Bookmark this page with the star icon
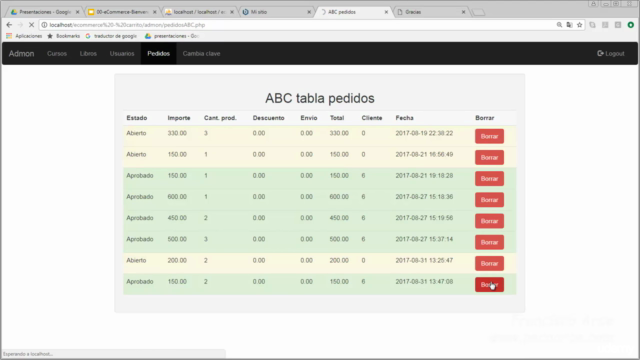Image resolution: width=640 pixels, height=360 pixels. pos(580,25)
